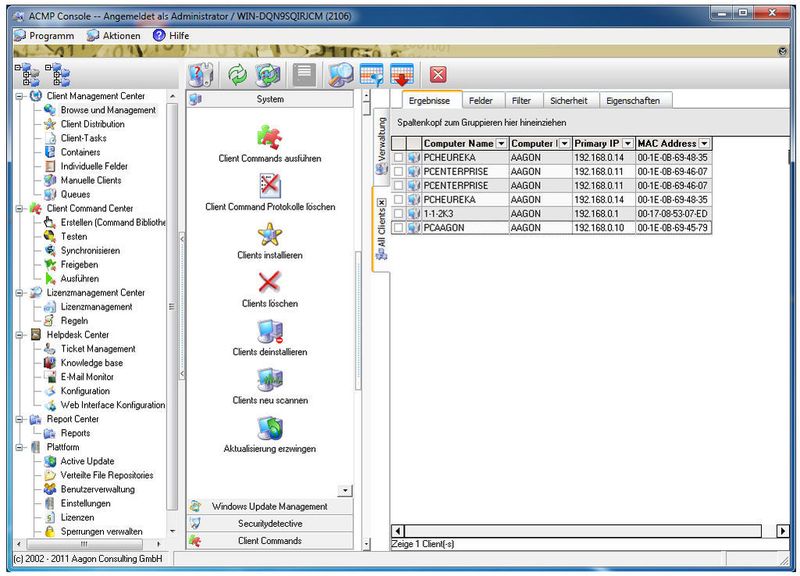
Task: Open Benutzerverwaltung in the tree
Action: click(97, 489)
